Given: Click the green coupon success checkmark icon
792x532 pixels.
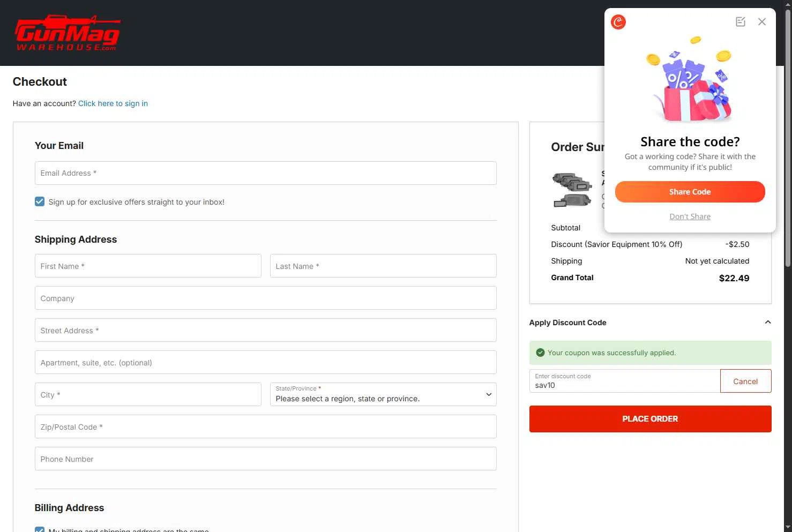Looking at the screenshot, I should click(540, 353).
